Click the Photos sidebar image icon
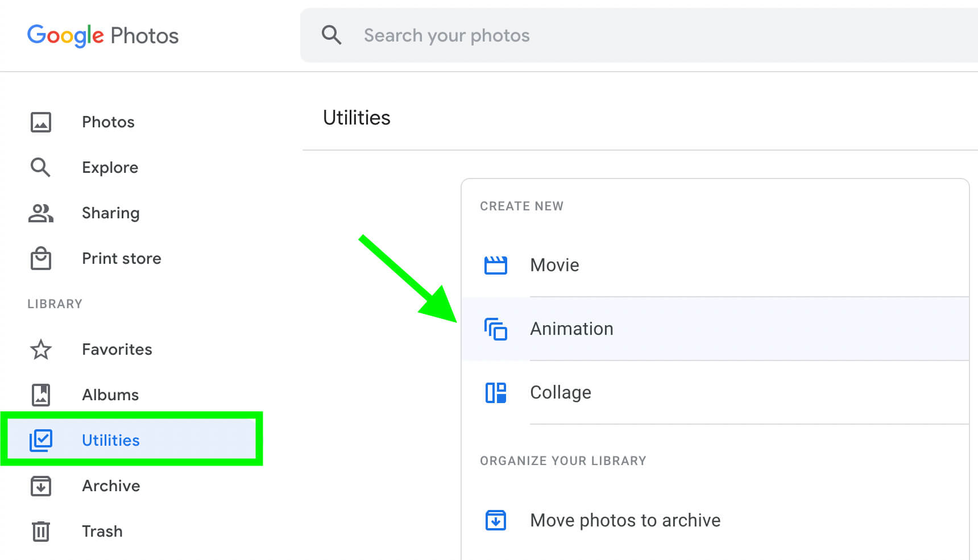 point(40,122)
